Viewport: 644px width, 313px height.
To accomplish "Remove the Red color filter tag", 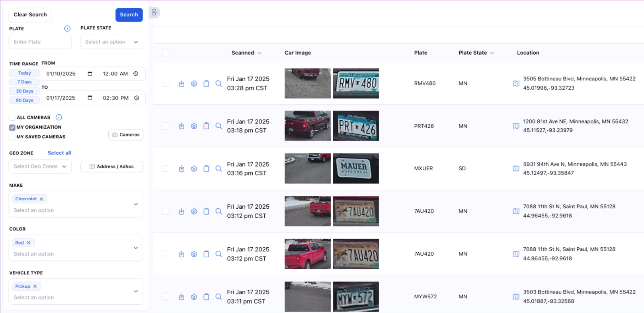I will [x=29, y=243].
